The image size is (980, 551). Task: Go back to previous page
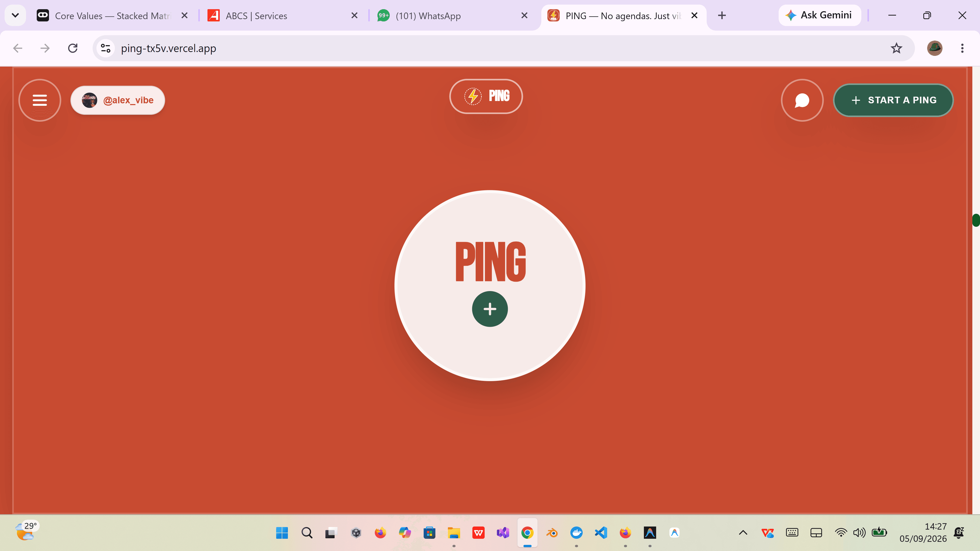18,48
